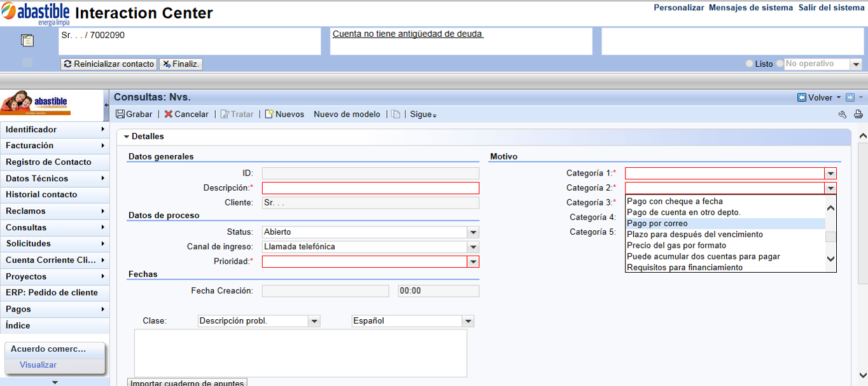Open ERP: Pedido de cliente
The image size is (868, 386).
(x=55, y=293)
